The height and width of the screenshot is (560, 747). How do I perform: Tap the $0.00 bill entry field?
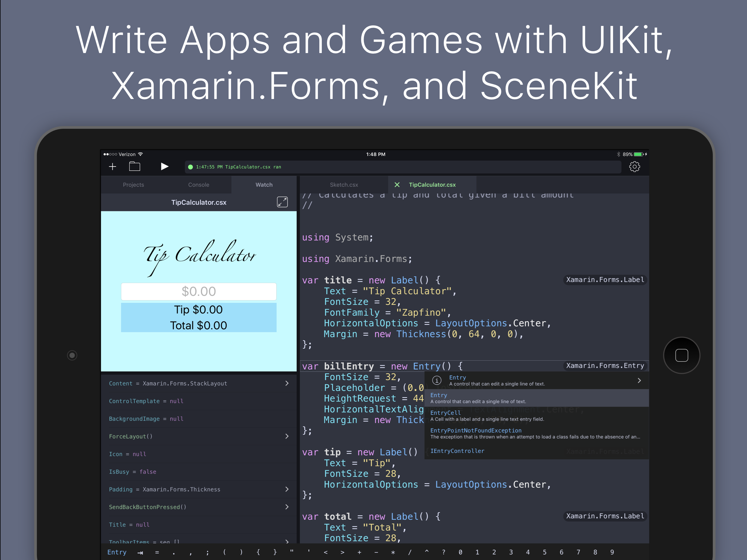pyautogui.click(x=199, y=291)
